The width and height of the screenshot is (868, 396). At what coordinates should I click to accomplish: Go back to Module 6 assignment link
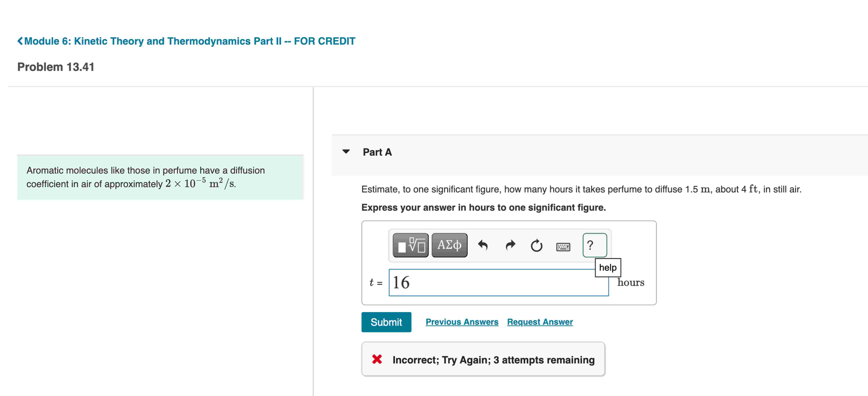pyautogui.click(x=189, y=41)
